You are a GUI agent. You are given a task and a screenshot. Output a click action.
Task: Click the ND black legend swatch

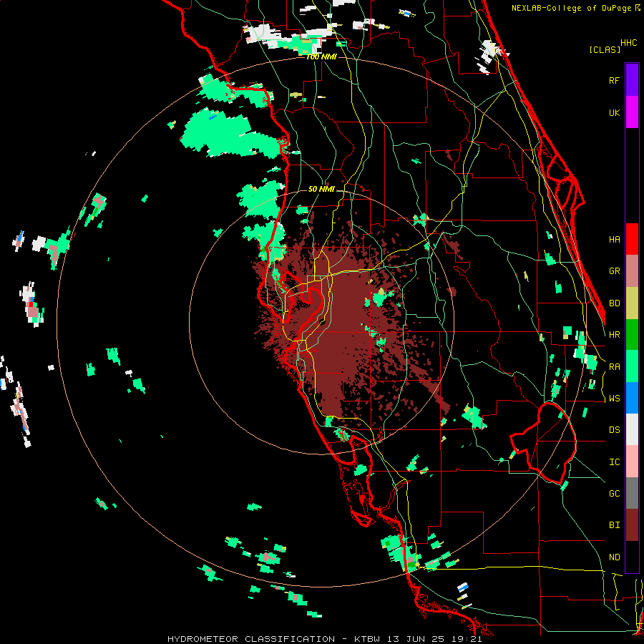pos(632,557)
